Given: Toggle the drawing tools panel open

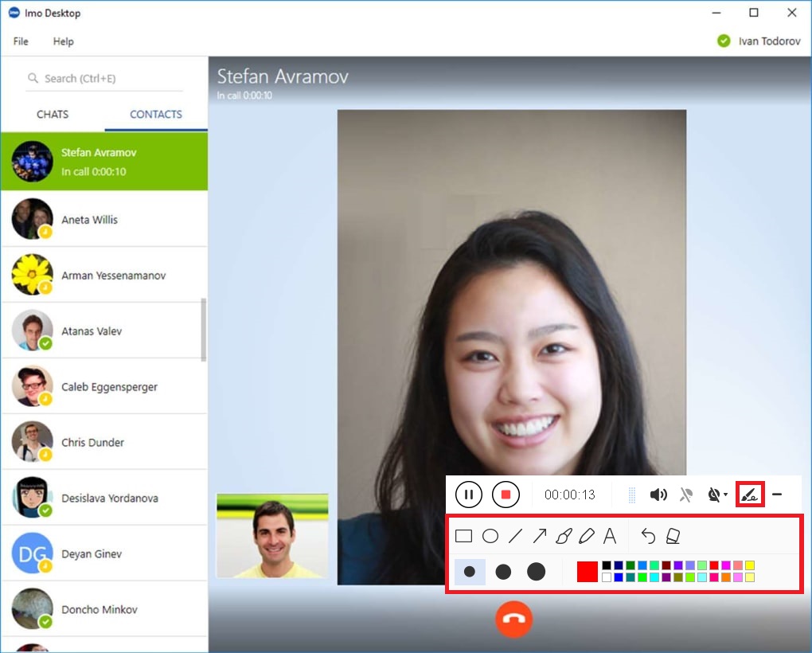Looking at the screenshot, I should pos(749,494).
